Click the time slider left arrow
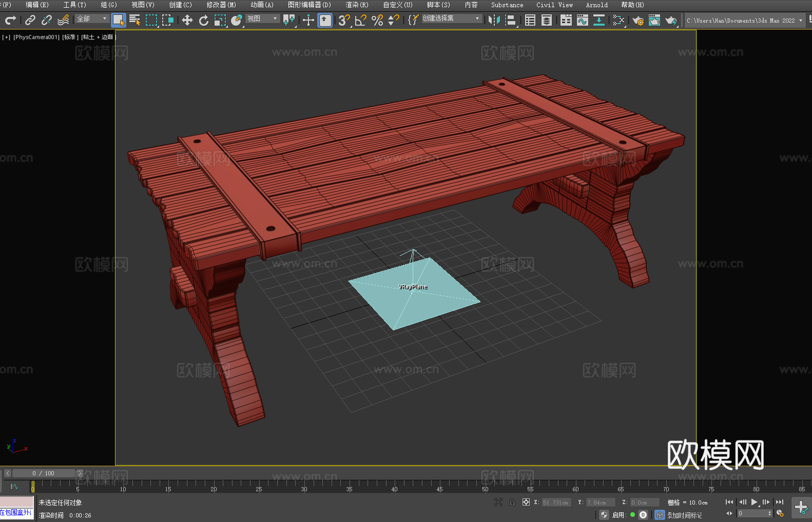Screen dimensions: 812x522 (8, 473)
